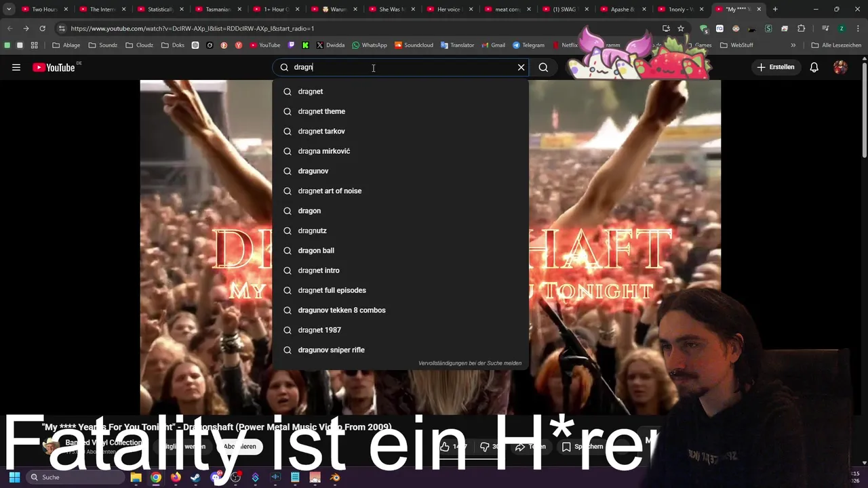This screenshot has height=488, width=868.
Task: Switch to the "meat.com" tab
Action: (x=507, y=9)
